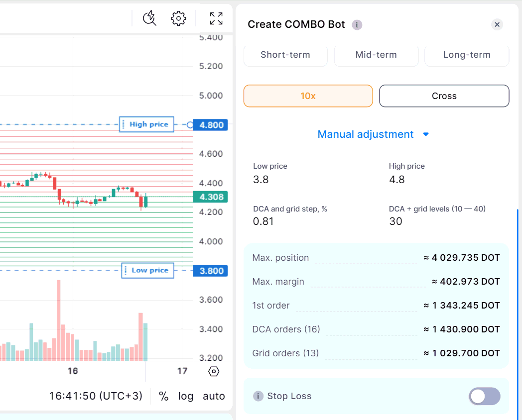This screenshot has width=522, height=420.
Task: Open the Cross margin mode selector
Action: click(444, 96)
